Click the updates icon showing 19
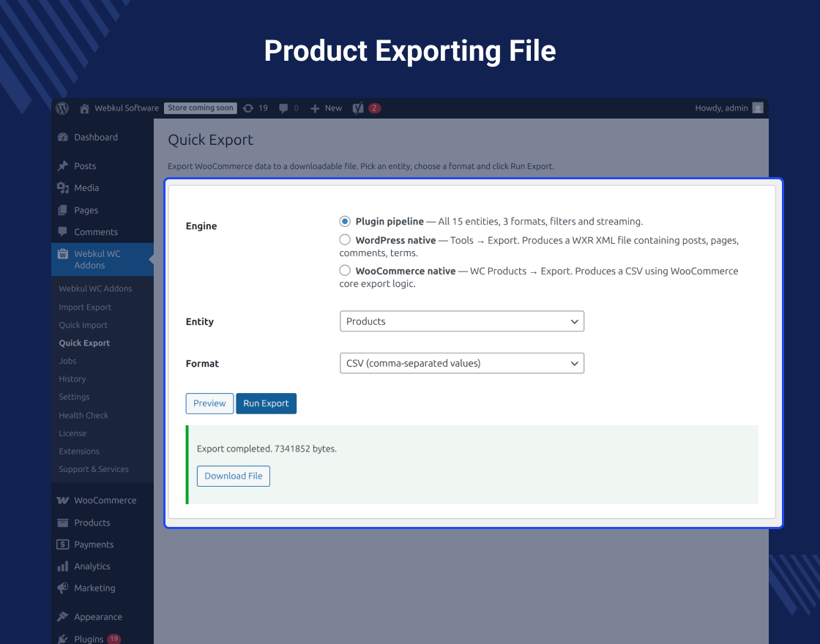The width and height of the screenshot is (820, 644). point(248,108)
